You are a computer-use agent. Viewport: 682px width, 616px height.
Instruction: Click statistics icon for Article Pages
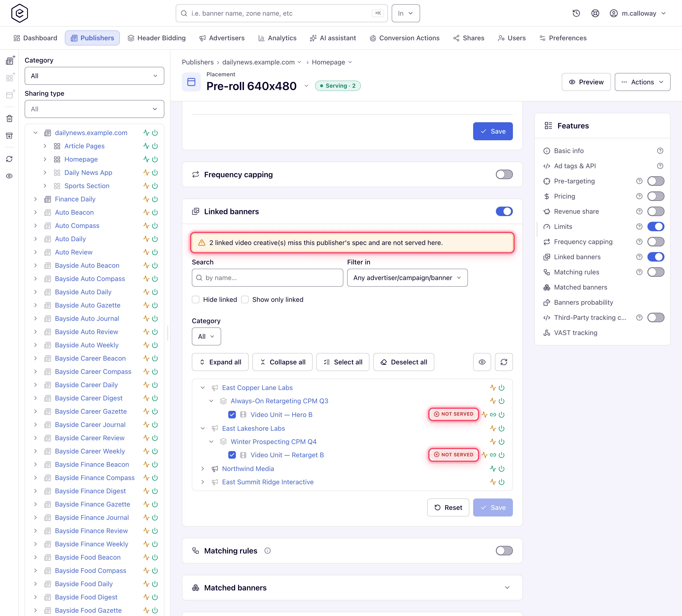[x=146, y=146]
